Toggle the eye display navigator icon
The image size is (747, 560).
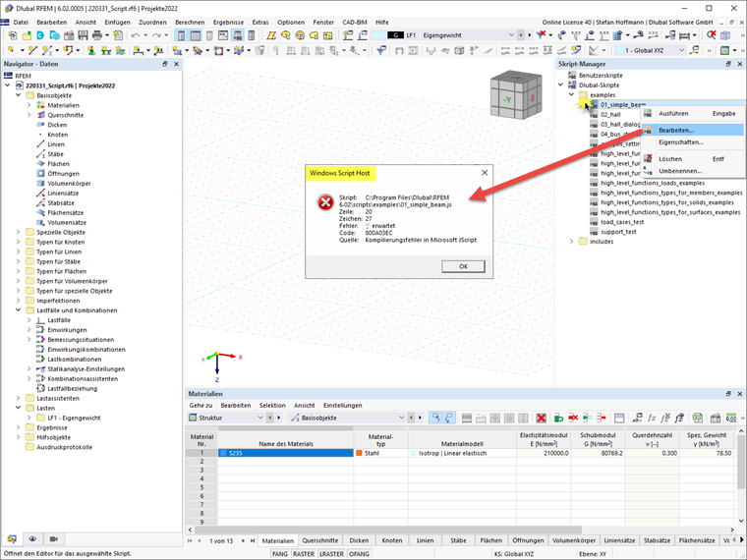pyautogui.click(x=32, y=539)
